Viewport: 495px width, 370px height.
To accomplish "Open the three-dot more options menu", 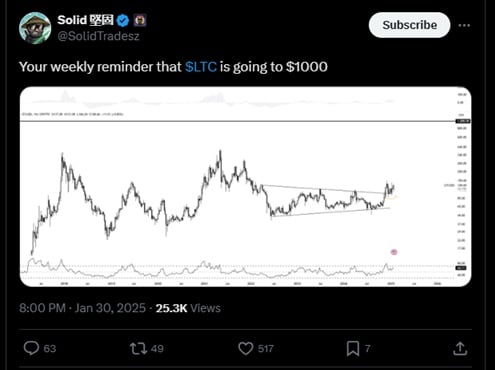I will 464,25.
